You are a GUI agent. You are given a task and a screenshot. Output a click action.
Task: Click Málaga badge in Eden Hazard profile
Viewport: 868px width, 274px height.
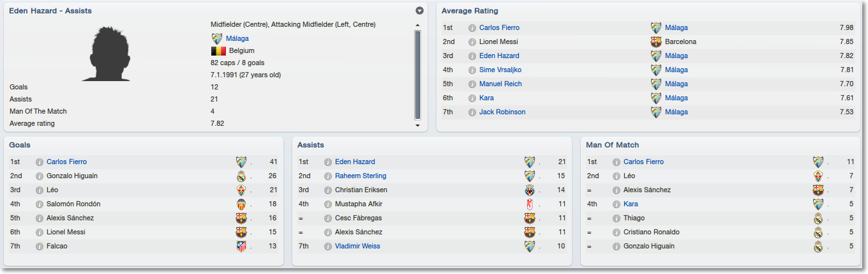point(216,39)
